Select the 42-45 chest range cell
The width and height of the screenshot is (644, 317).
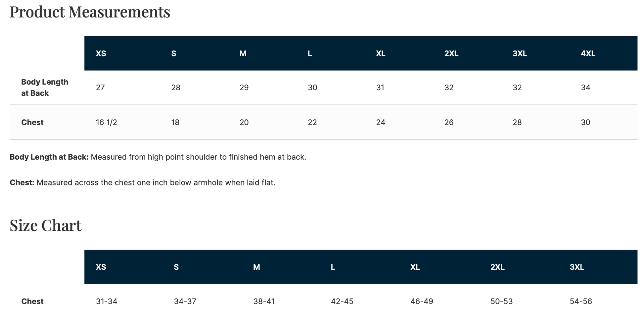[342, 301]
